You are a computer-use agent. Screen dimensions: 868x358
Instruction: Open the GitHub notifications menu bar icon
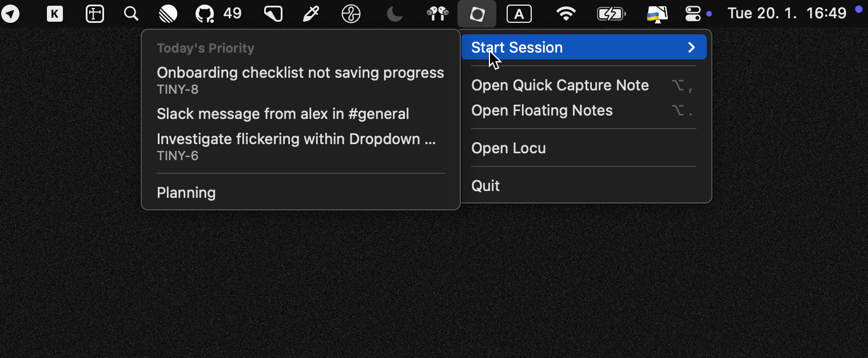pyautogui.click(x=205, y=14)
